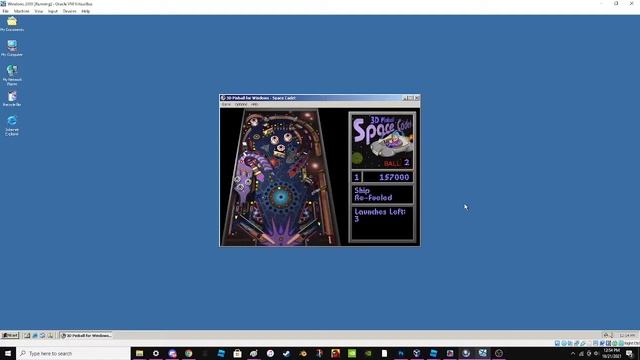Image resolution: width=640 pixels, height=360 pixels.
Task: Open the Help menu in 3D Pinball
Action: point(254,104)
